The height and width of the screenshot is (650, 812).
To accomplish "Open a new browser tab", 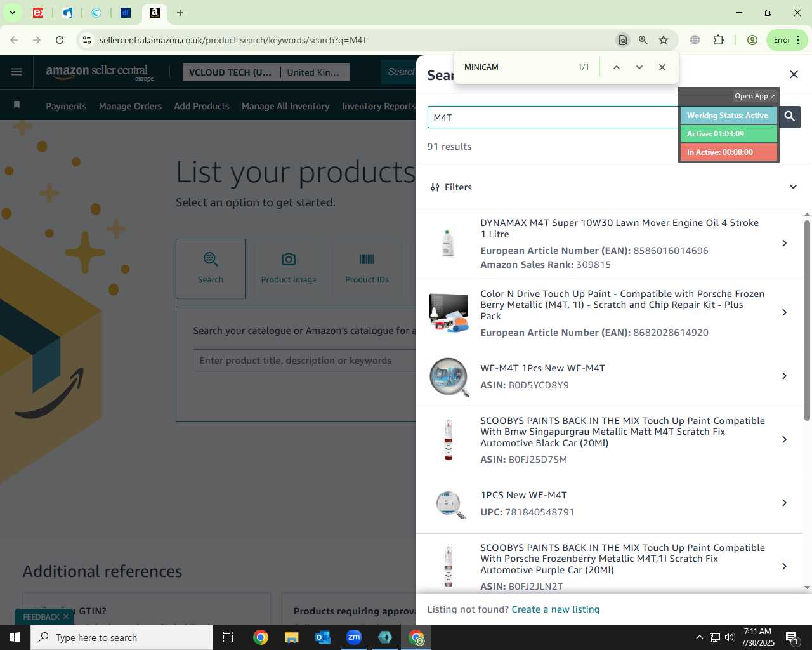I will pyautogui.click(x=180, y=13).
